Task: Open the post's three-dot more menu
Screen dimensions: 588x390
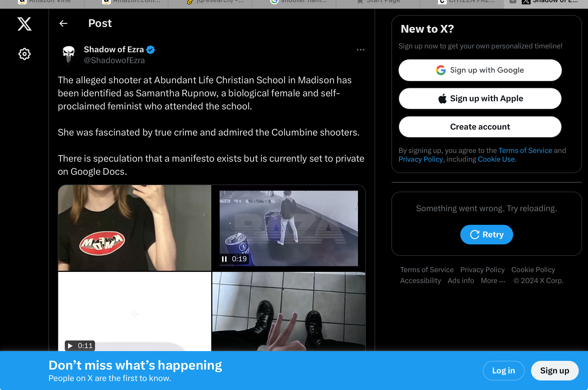Action: 360,50
